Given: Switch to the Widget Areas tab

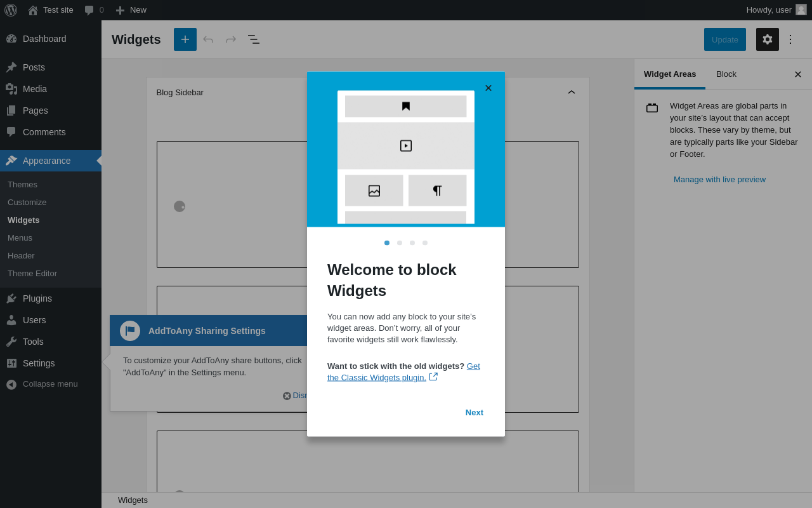Looking at the screenshot, I should pos(670,74).
